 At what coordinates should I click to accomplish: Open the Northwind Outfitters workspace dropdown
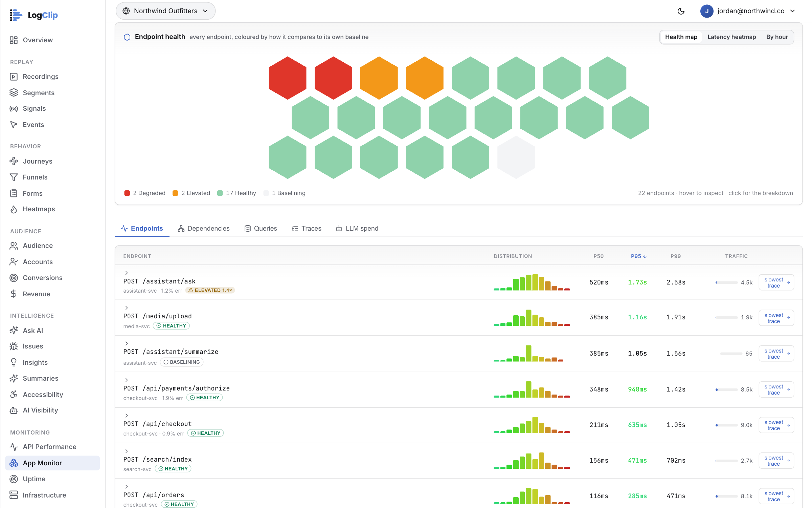165,11
